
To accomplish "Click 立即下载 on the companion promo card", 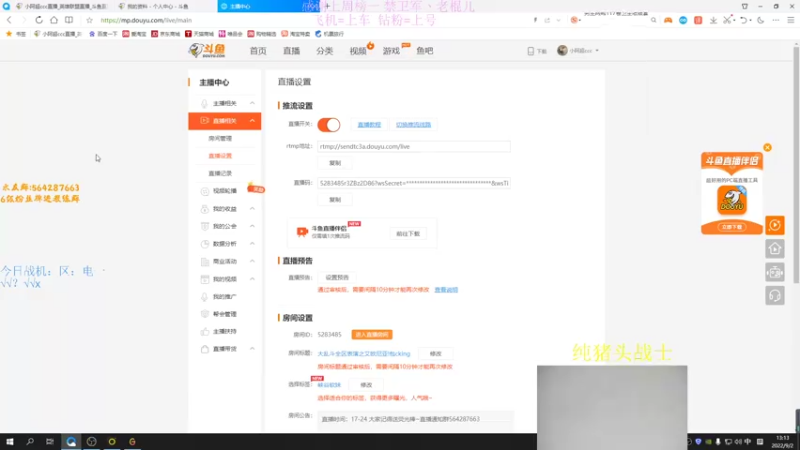I will pyautogui.click(x=732, y=227).
